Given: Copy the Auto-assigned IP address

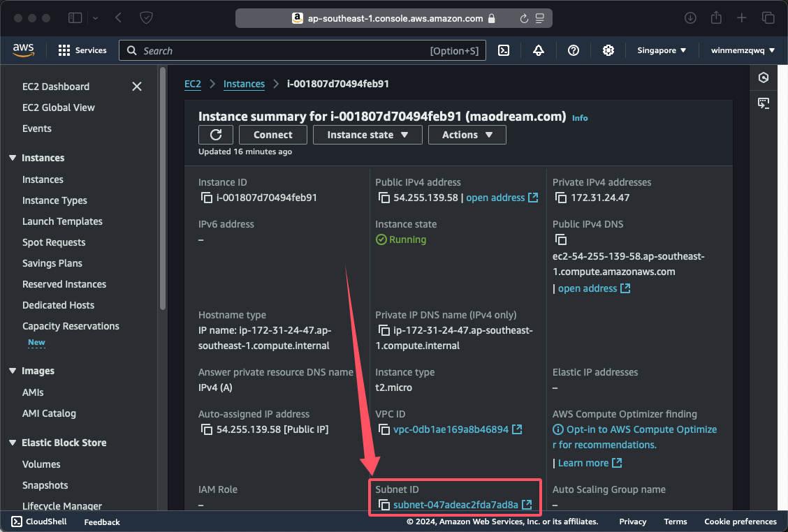Looking at the screenshot, I should 207,429.
